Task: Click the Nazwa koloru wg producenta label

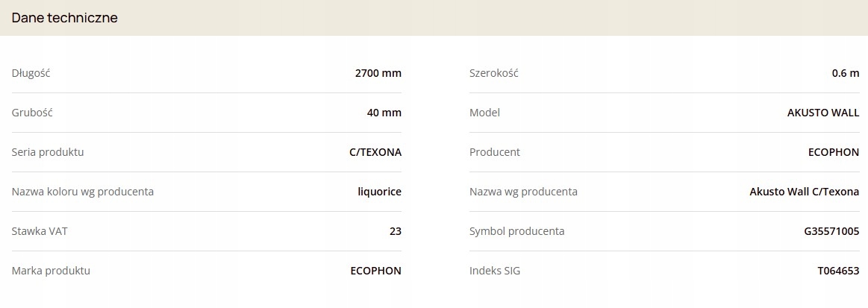Action: [83, 192]
